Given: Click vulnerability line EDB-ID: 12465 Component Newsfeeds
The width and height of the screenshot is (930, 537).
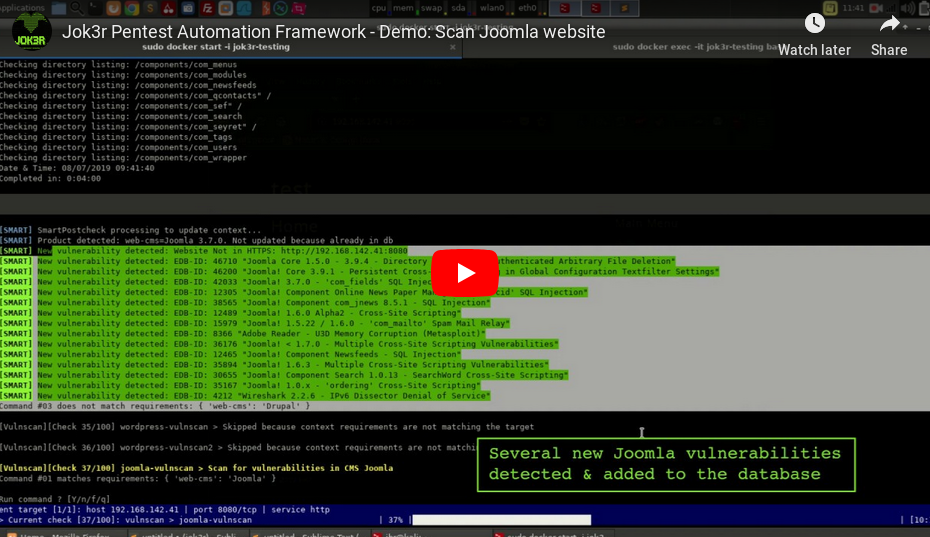Looking at the screenshot, I should pyautogui.click(x=231, y=354).
